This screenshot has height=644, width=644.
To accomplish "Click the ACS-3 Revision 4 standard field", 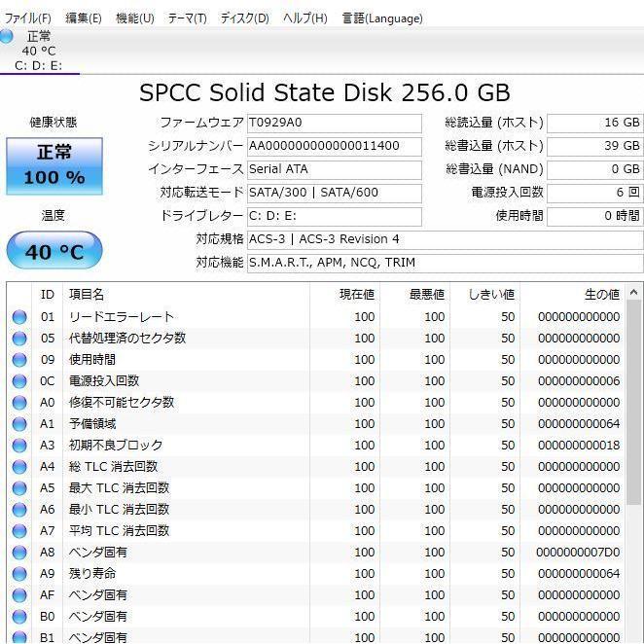I will point(446,239).
